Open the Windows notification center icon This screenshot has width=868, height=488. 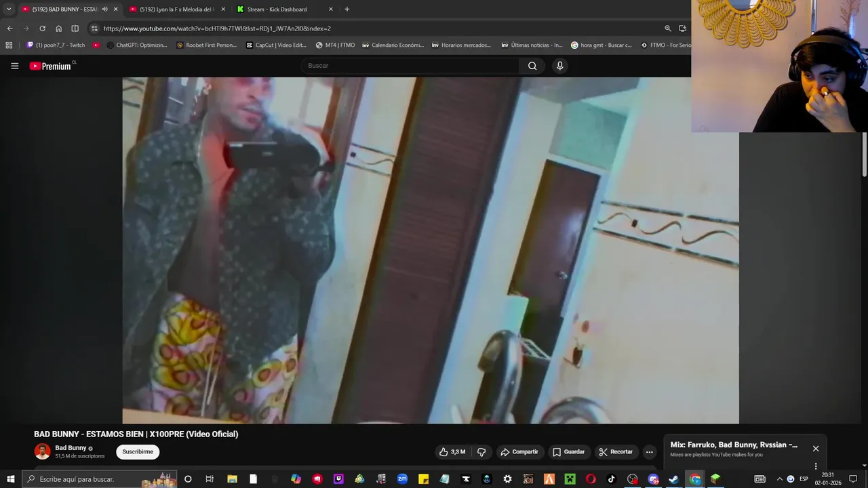[853, 479]
